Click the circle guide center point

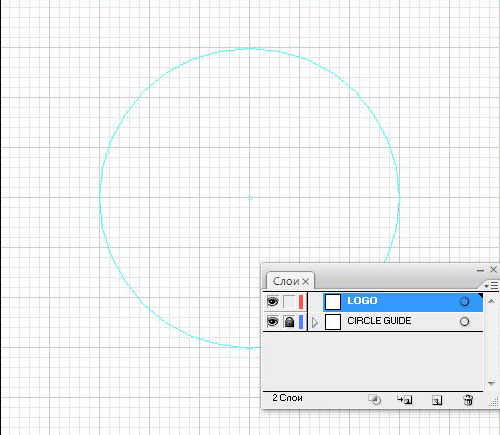250,198
